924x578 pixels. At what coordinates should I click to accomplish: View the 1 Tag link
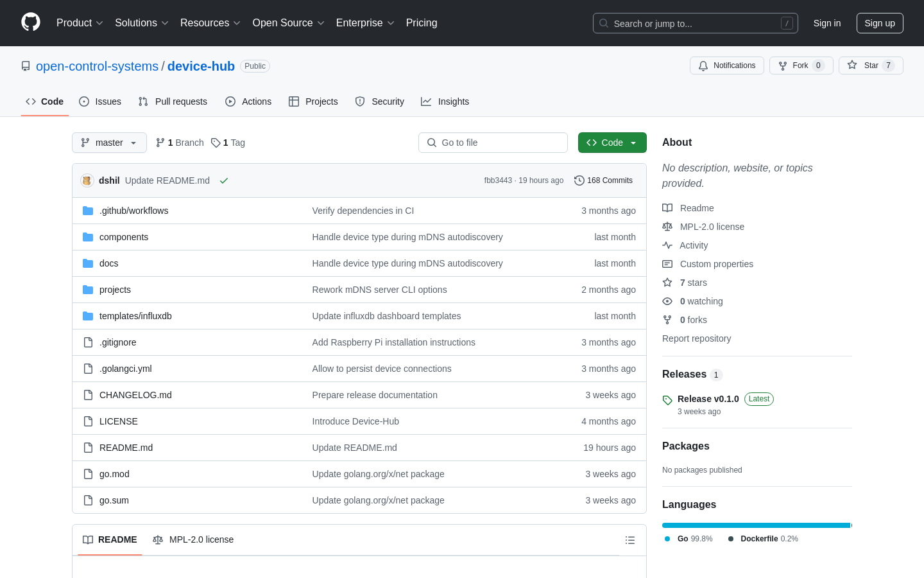pos(228,143)
